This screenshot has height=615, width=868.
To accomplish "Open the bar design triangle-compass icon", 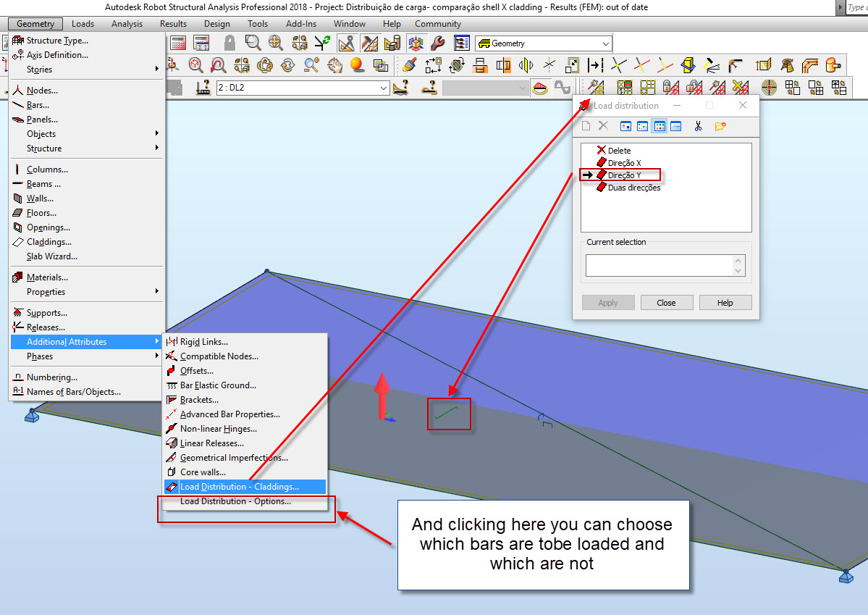I will point(347,43).
